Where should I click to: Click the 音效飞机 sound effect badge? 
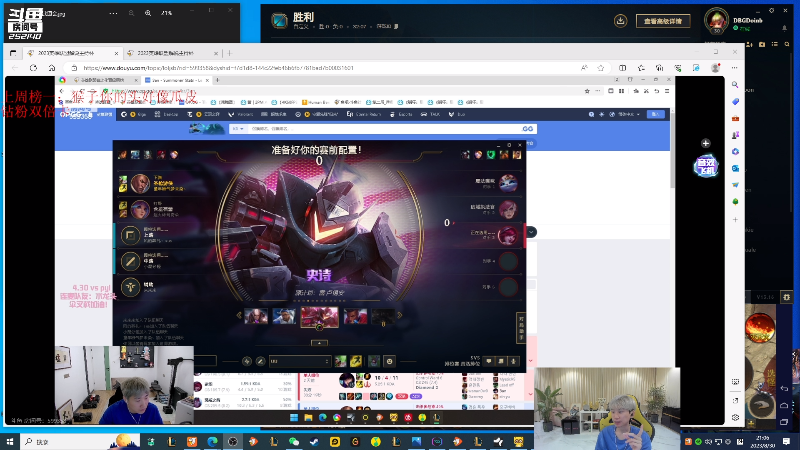[x=706, y=167]
